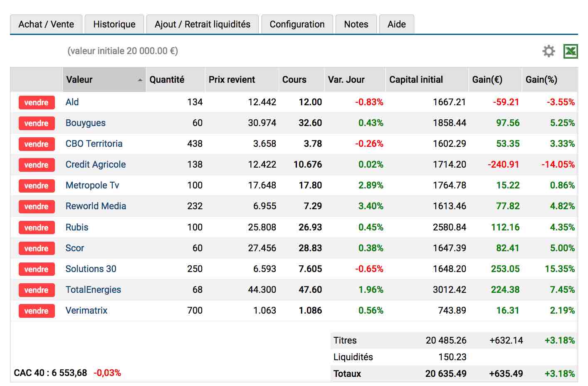
Task: View CBO Territoria stock details
Action: pyautogui.click(x=94, y=144)
